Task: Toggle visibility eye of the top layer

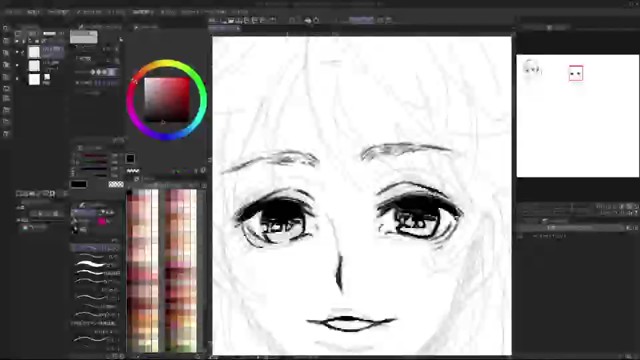Action: click(x=17, y=52)
